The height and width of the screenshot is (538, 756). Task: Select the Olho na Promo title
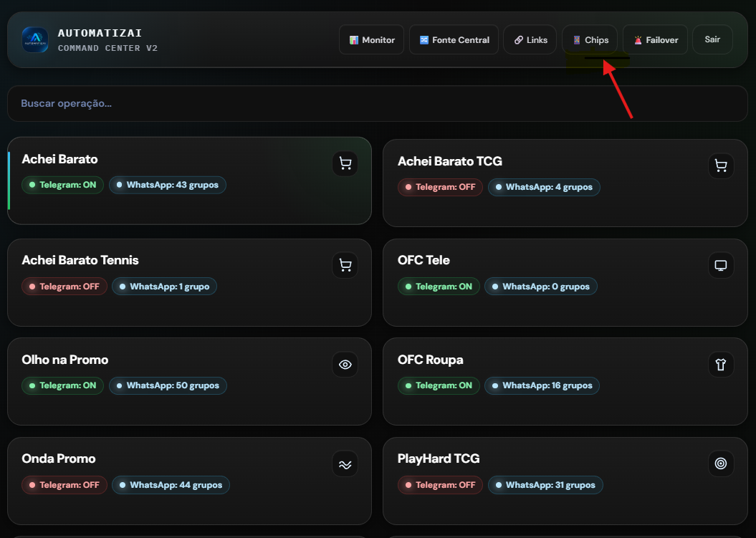65,360
